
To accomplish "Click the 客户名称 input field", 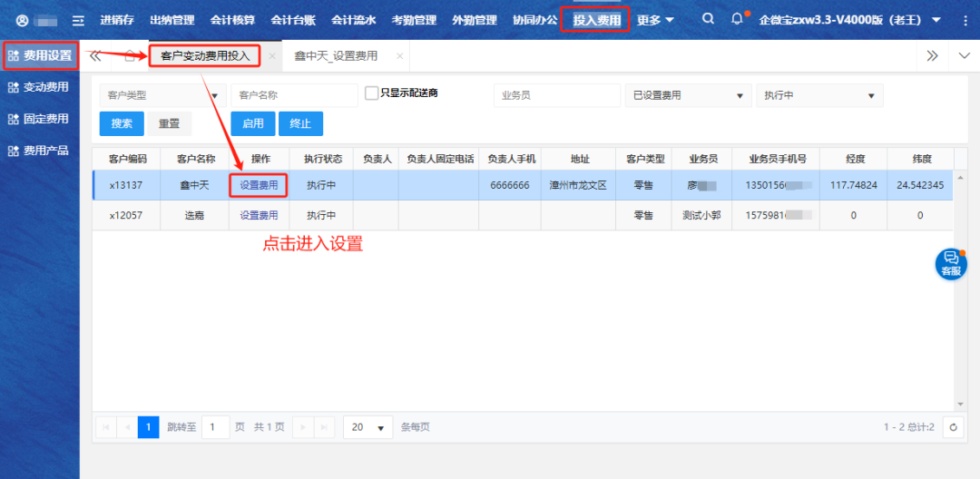I will pyautogui.click(x=294, y=95).
